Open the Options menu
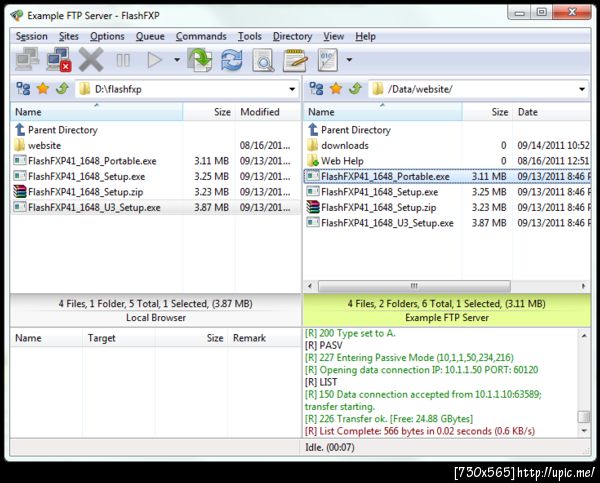600x483 pixels. [x=107, y=36]
